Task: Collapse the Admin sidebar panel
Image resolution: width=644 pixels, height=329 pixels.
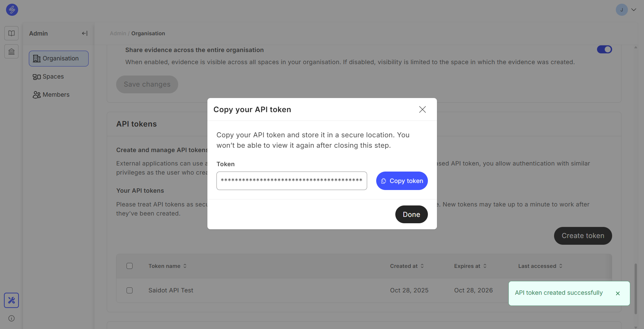Action: click(x=85, y=33)
